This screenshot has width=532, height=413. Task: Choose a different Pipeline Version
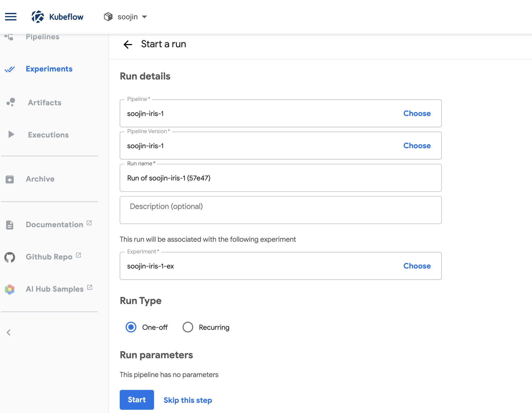click(x=417, y=146)
